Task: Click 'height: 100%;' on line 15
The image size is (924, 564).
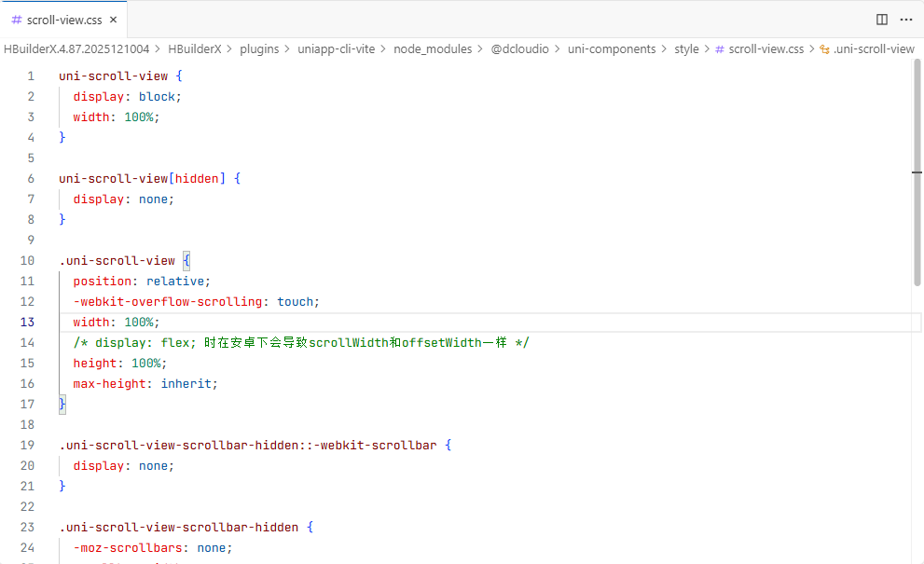Action: (119, 363)
